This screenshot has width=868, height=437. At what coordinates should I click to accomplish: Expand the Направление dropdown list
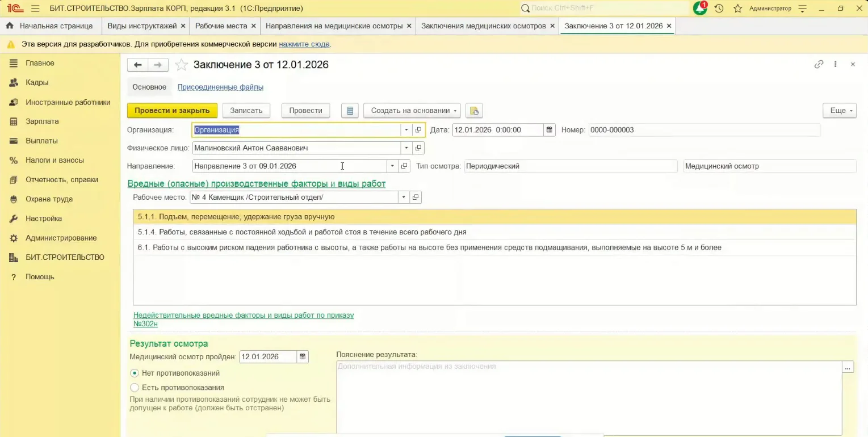pos(392,166)
